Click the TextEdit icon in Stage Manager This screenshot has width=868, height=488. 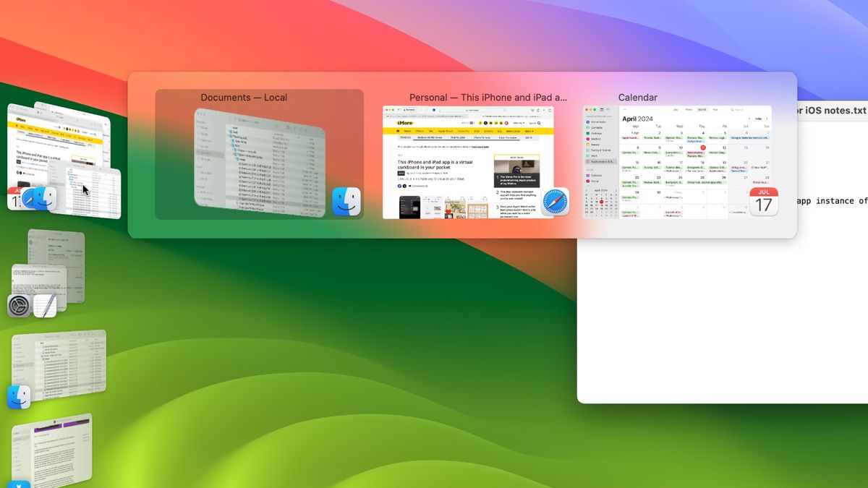point(45,306)
